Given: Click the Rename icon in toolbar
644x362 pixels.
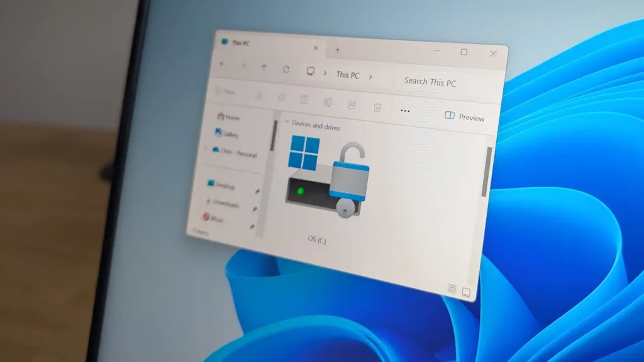Looking at the screenshot, I should [328, 102].
